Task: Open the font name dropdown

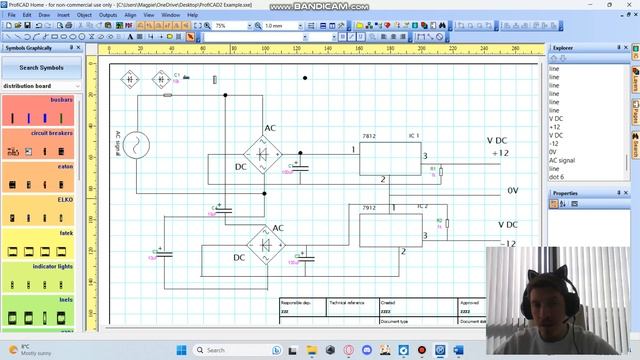Action: 305,37
